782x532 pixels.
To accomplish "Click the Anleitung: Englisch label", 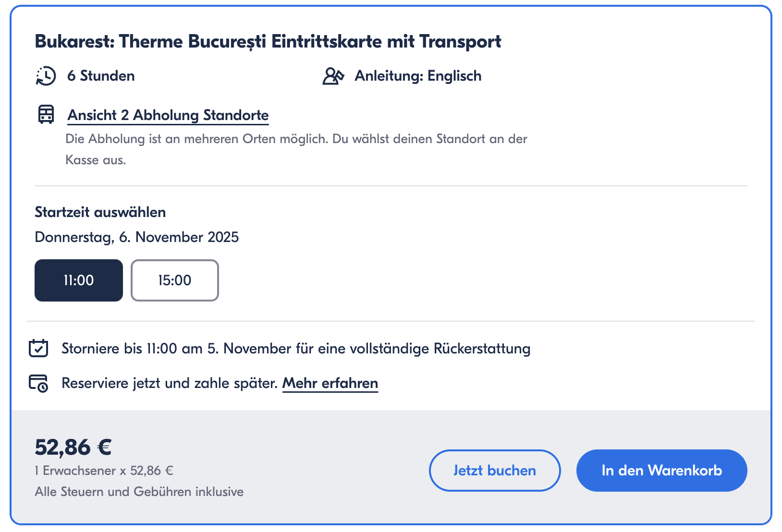I will [x=418, y=76].
